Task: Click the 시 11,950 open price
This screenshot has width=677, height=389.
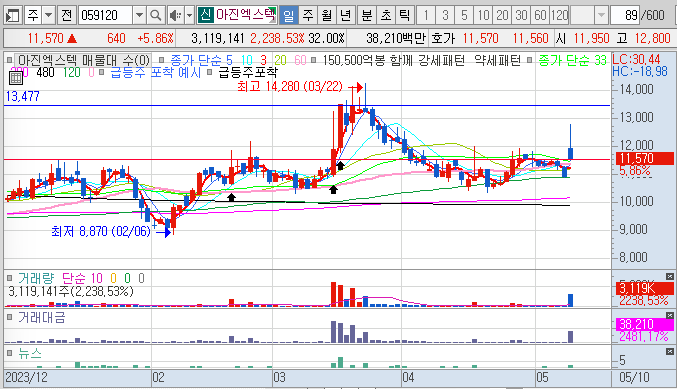Action: pyautogui.click(x=582, y=38)
